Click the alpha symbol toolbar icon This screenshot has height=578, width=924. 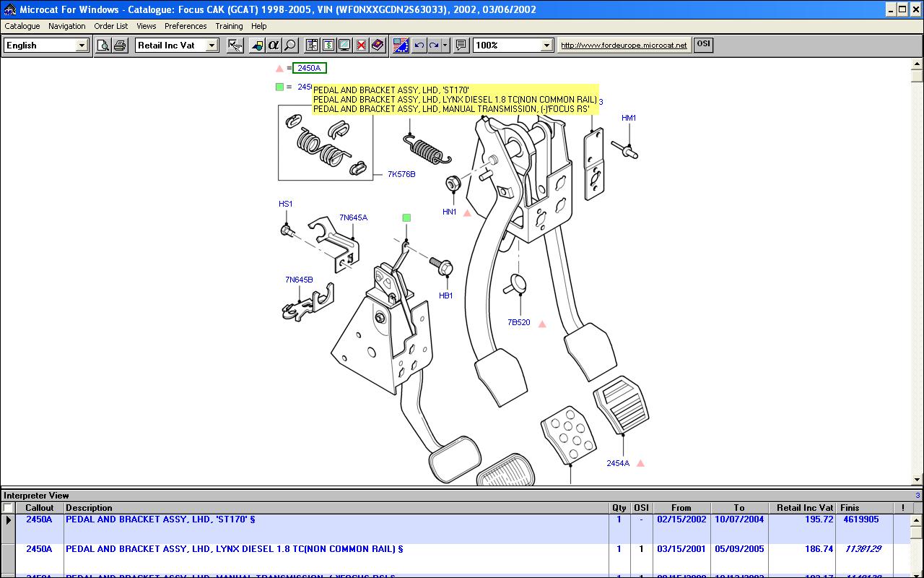coord(273,46)
